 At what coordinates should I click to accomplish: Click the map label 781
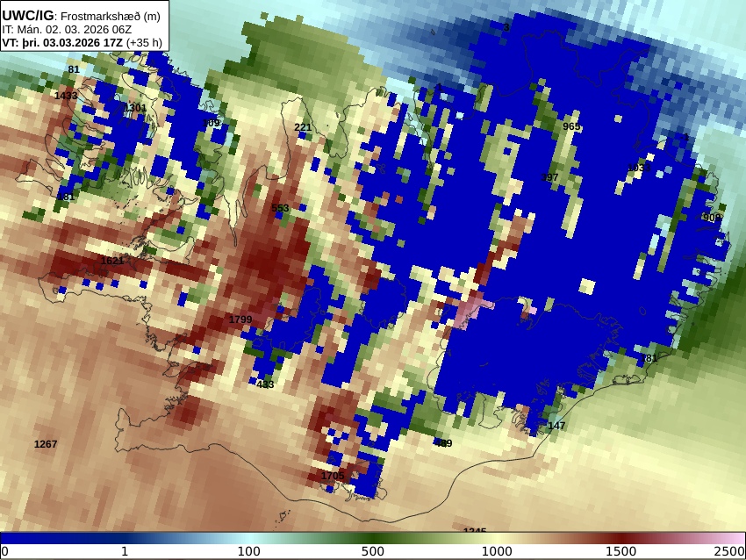[649, 358]
